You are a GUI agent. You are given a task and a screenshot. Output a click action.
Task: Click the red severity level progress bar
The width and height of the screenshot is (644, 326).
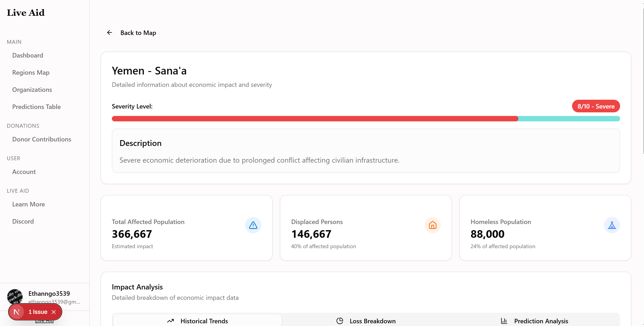315,119
